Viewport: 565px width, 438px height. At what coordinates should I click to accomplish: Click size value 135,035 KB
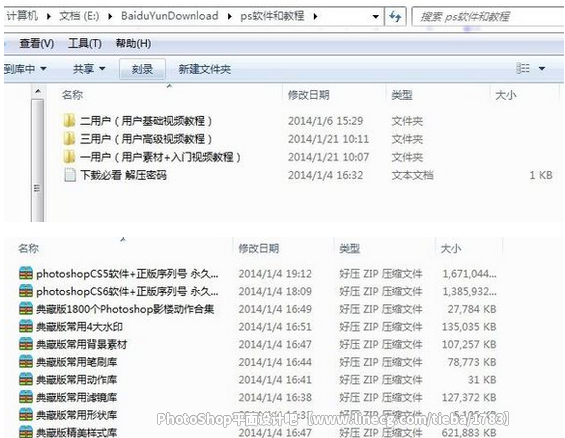(469, 327)
